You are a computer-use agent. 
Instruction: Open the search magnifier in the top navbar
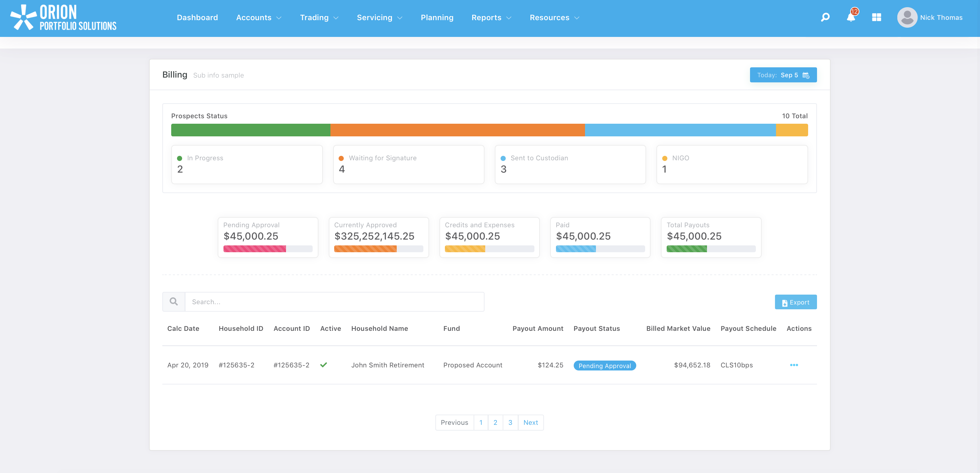825,17
